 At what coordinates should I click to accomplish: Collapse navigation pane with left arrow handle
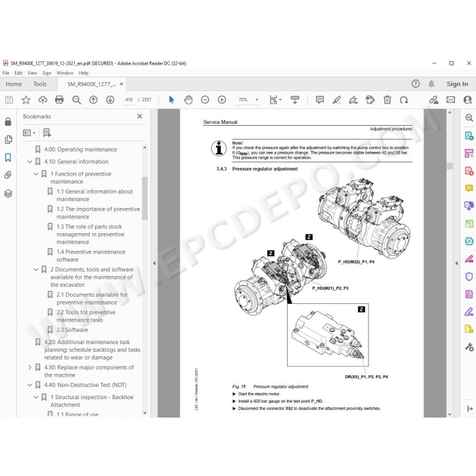click(154, 263)
